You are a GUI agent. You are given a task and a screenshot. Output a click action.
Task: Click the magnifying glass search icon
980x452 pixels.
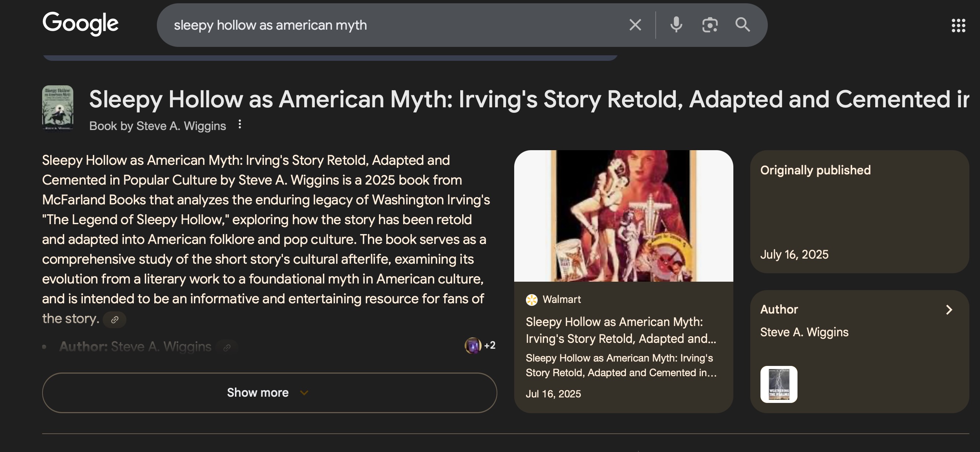(742, 25)
